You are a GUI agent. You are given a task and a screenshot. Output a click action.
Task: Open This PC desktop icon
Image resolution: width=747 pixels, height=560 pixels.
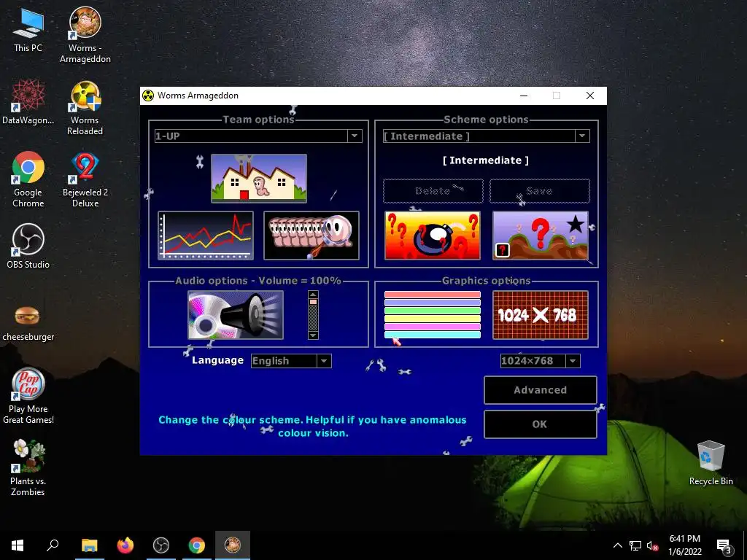point(28,31)
